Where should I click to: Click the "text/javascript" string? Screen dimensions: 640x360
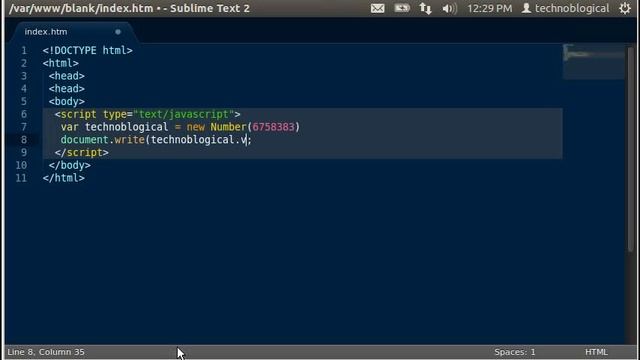tap(184, 114)
